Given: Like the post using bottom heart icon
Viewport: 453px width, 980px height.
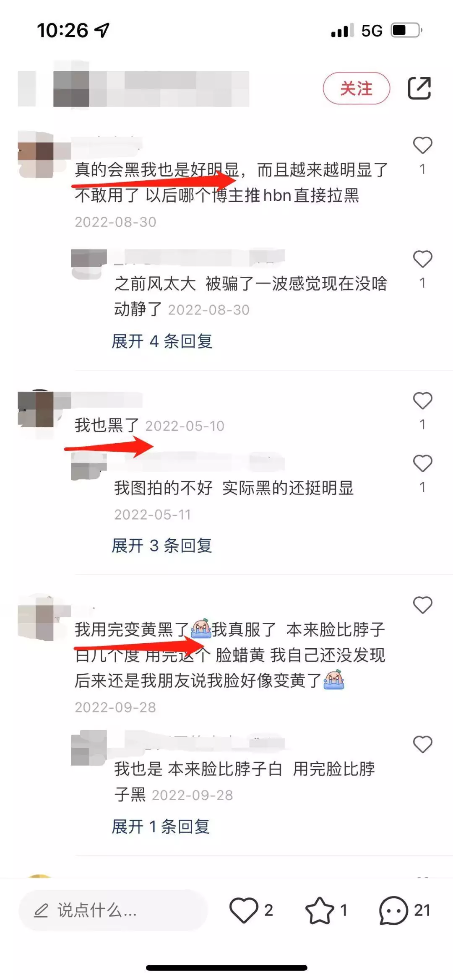Looking at the screenshot, I should [x=244, y=910].
